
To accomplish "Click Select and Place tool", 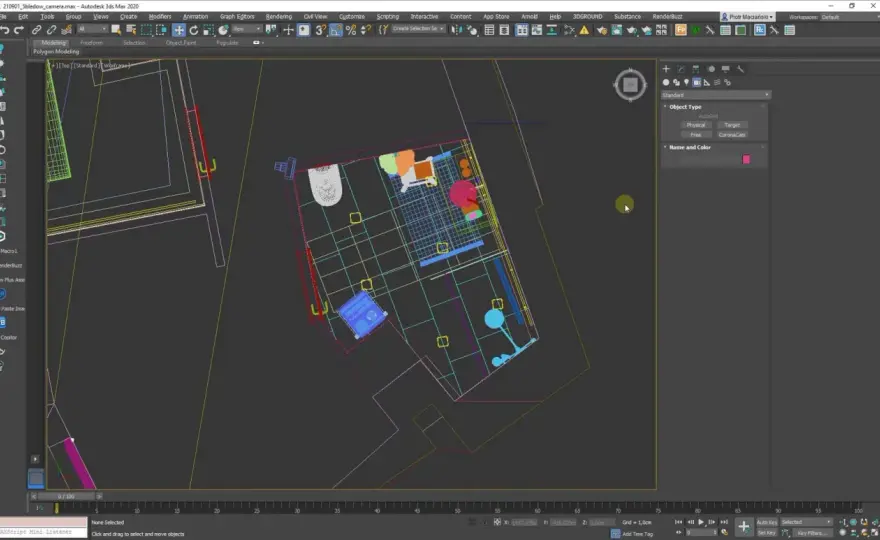I will (x=223, y=30).
